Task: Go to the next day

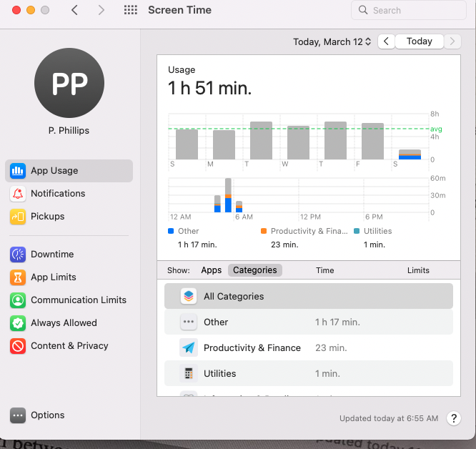Action: [x=452, y=41]
